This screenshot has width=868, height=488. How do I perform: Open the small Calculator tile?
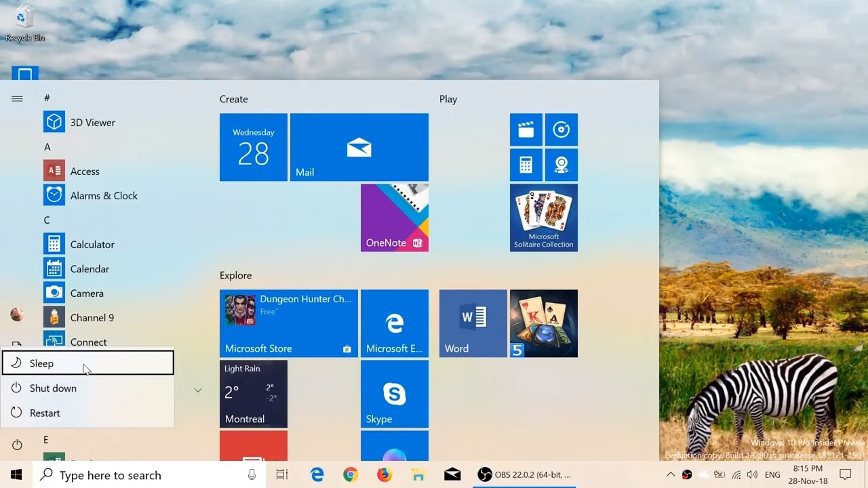point(526,165)
